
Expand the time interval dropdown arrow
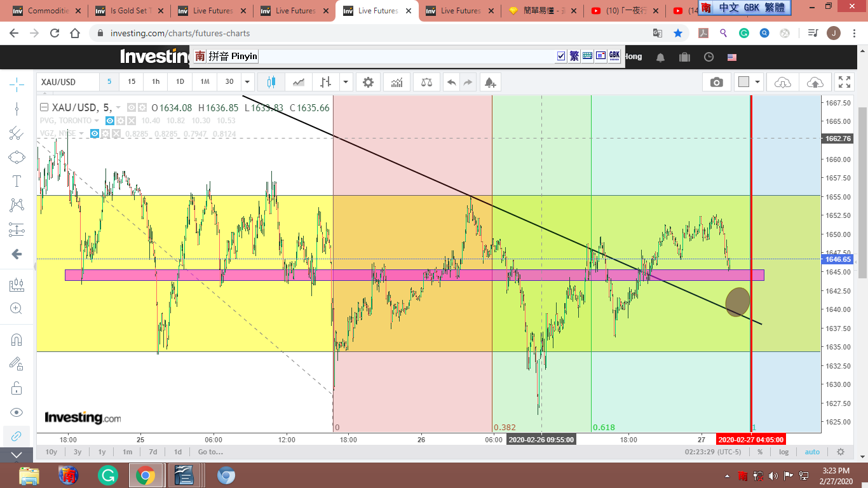coord(248,82)
